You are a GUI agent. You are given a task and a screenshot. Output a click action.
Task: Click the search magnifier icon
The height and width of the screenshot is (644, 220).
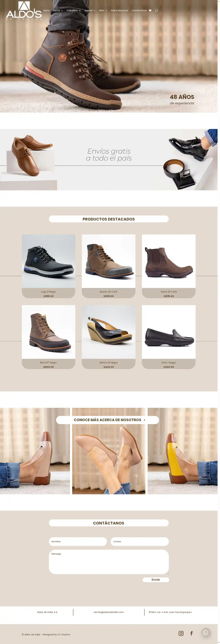coord(156,10)
